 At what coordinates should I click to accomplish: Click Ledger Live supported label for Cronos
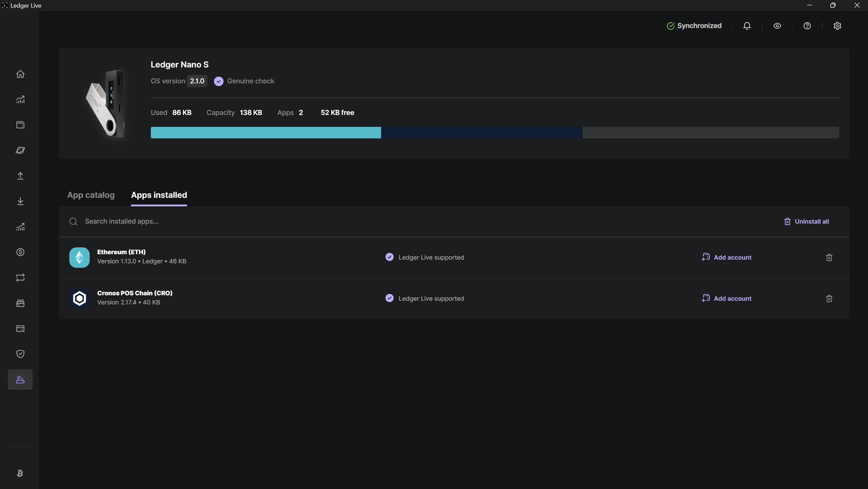(x=431, y=298)
